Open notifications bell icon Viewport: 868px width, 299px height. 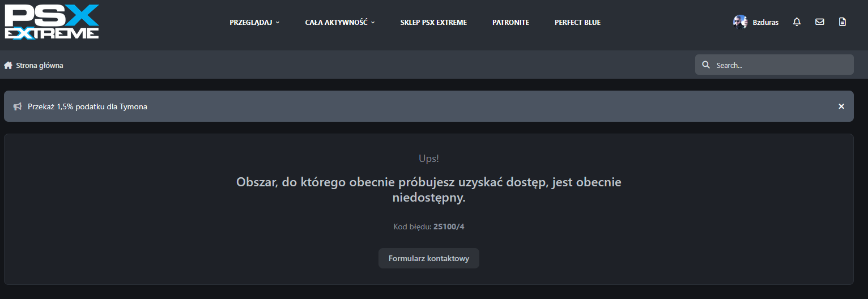point(797,22)
